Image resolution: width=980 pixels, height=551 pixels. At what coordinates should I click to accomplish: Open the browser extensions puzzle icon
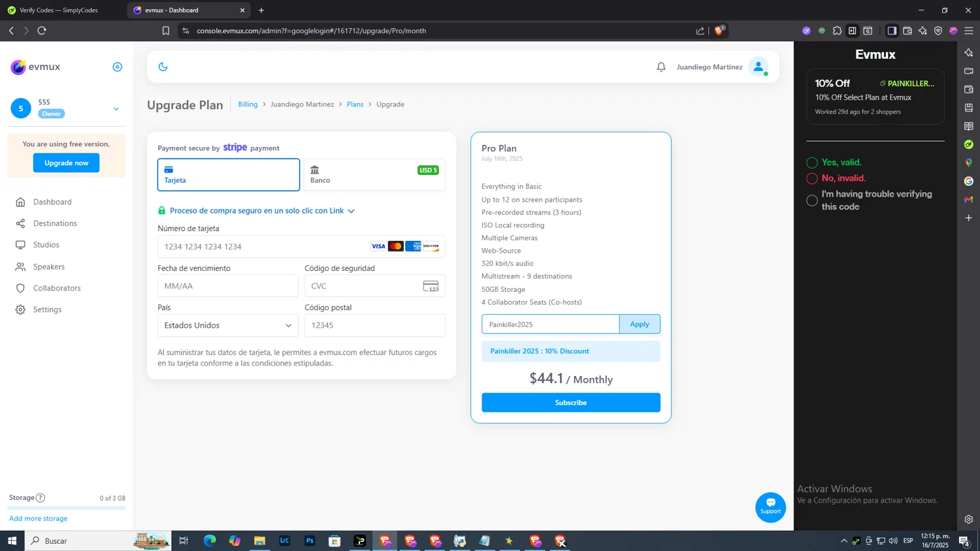click(x=837, y=31)
